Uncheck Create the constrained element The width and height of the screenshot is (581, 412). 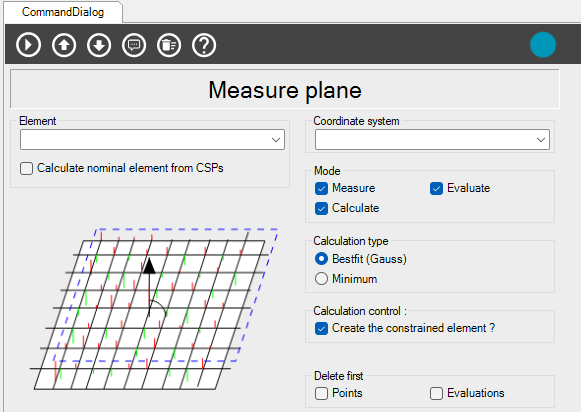[321, 328]
